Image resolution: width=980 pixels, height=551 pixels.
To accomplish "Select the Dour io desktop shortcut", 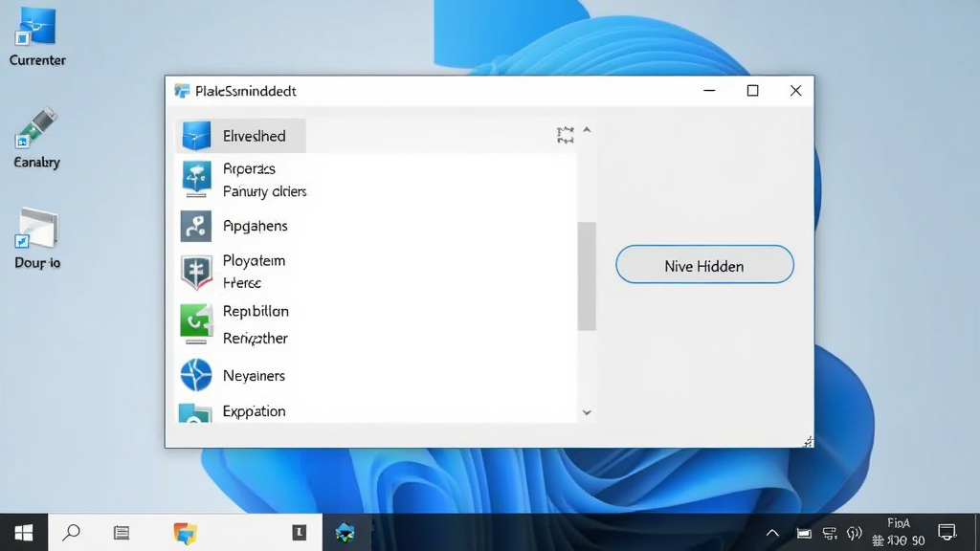I will coord(37,238).
